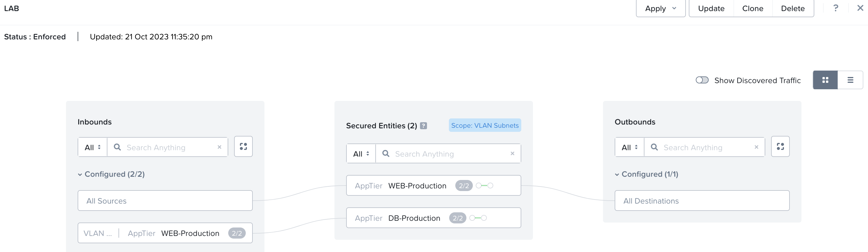
Task: Collapse Outbounds Configured (1/1) section
Action: point(617,174)
